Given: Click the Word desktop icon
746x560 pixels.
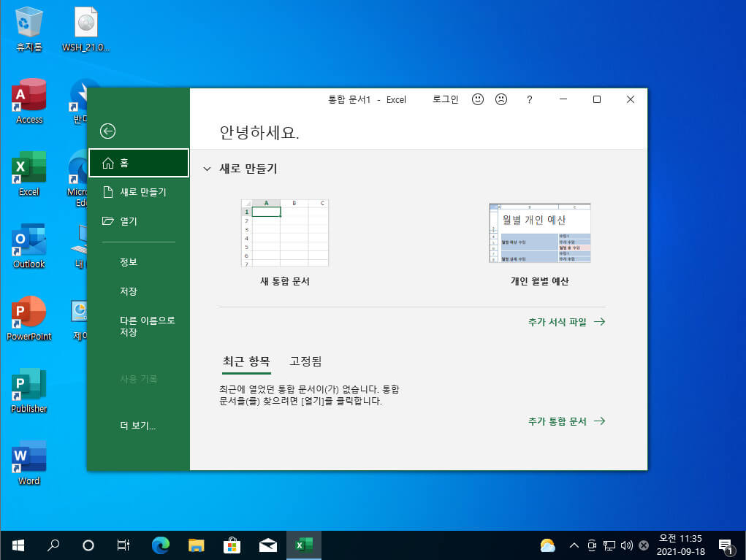Looking at the screenshot, I should click(29, 463).
